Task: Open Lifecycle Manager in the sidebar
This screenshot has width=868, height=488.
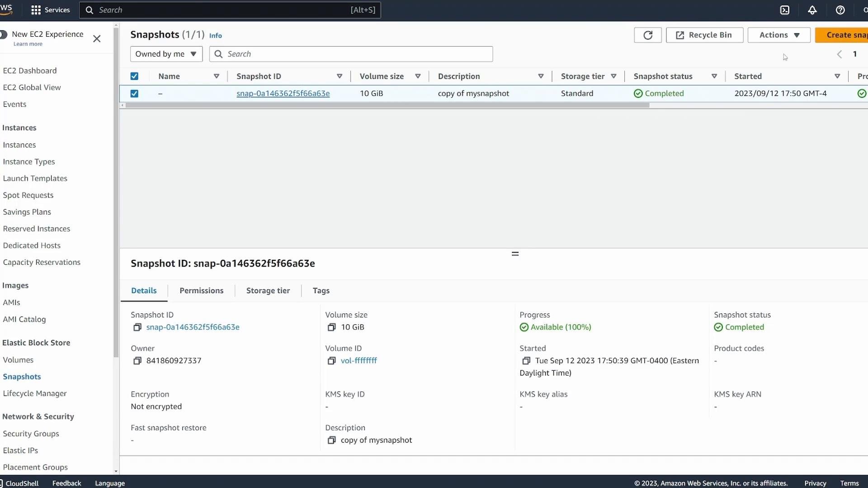Action: tap(35, 394)
